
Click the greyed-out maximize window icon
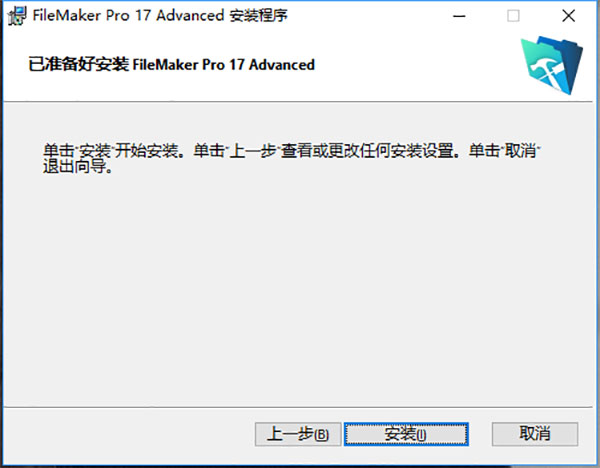(x=513, y=16)
